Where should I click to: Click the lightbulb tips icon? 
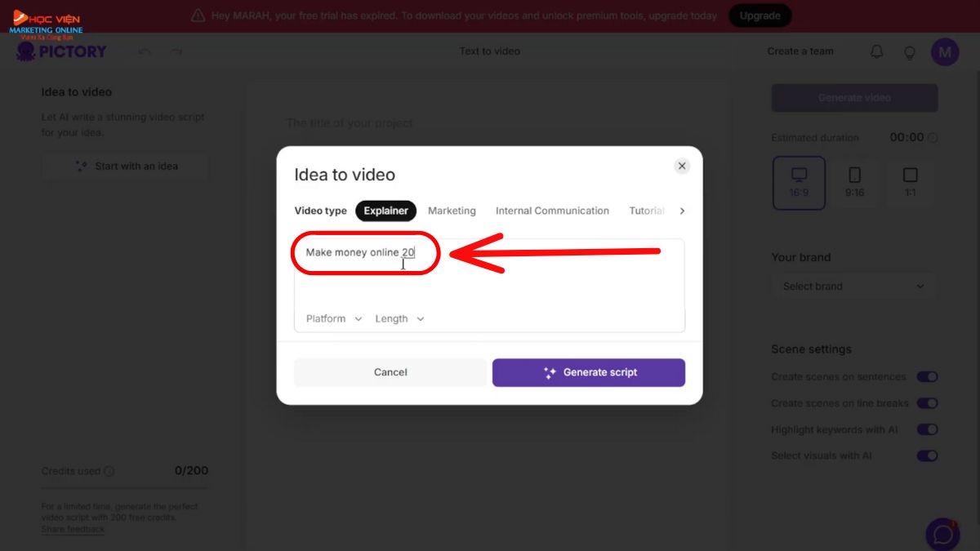909,52
